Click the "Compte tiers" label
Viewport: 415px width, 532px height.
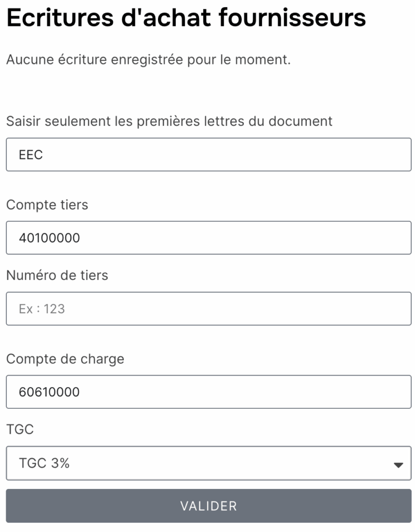pyautogui.click(x=47, y=205)
